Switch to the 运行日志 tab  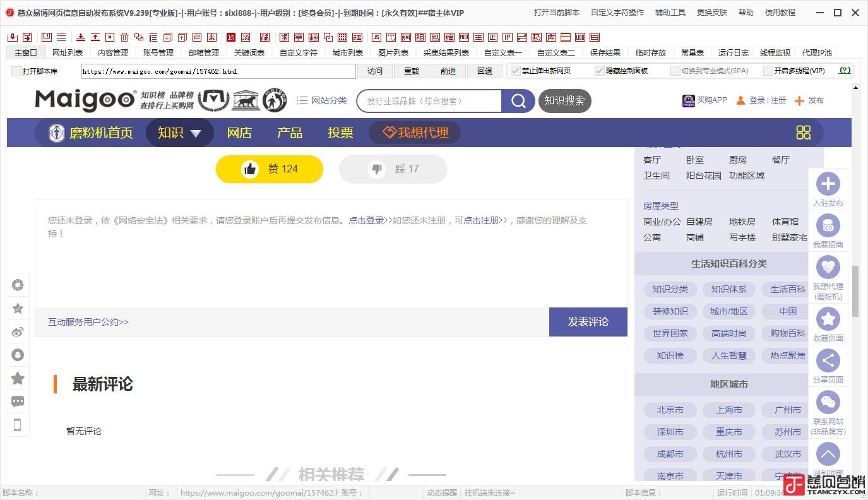click(x=734, y=53)
